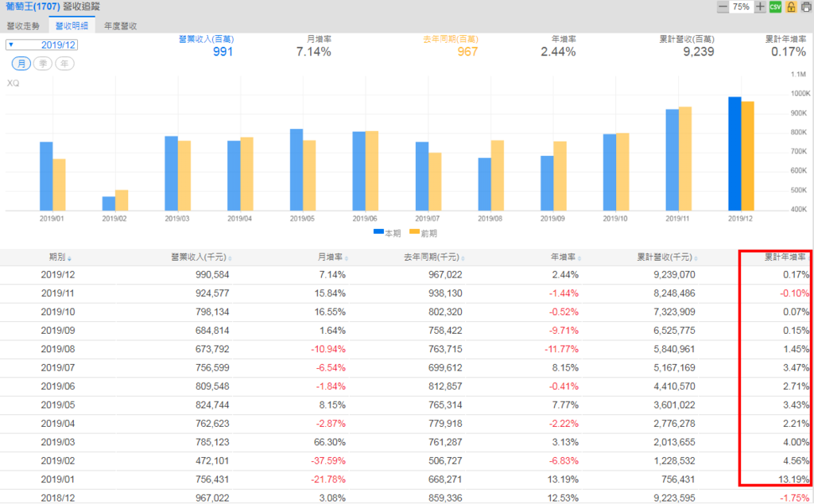Viewport: 814px width, 504px height.
Task: Open the 2019/12 period dropdown
Action: pyautogui.click(x=41, y=45)
